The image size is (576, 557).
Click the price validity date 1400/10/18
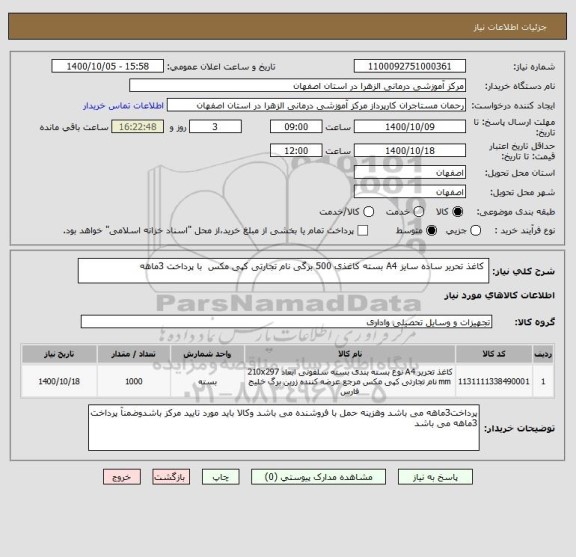pyautogui.click(x=410, y=150)
